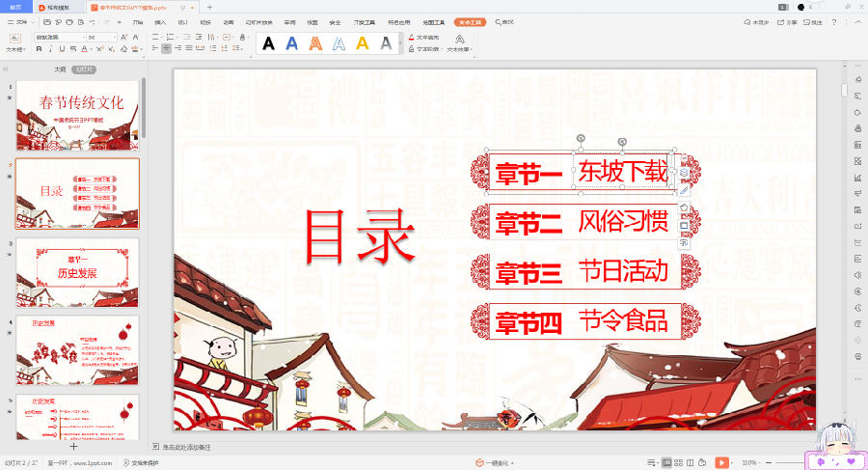Toggle right text alignment
This screenshot has height=470, width=868.
[x=177, y=49]
